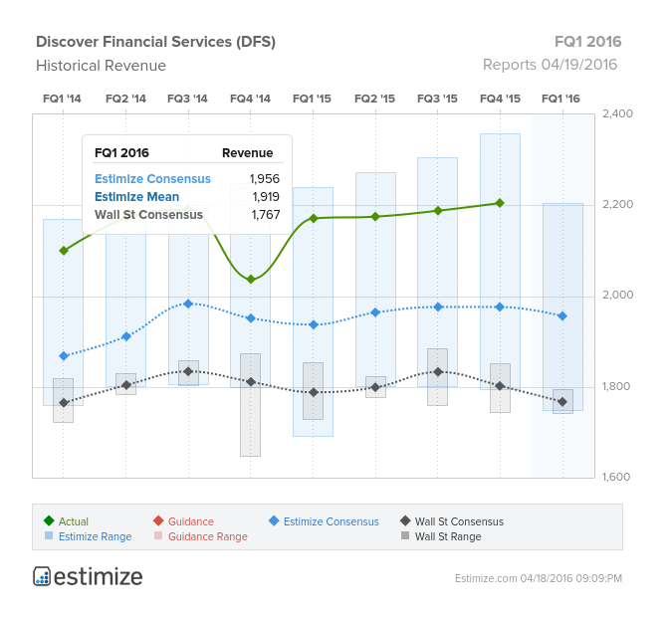Click the Discover Financial Services (DFS) title

(155, 42)
